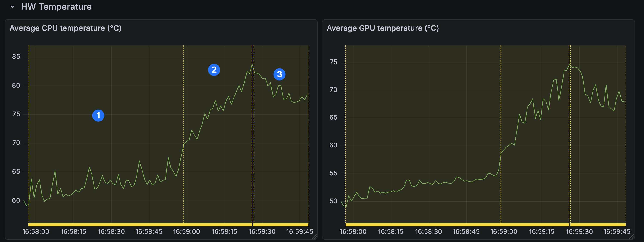
Task: Click the HW Temperature row title
Action: tap(56, 7)
